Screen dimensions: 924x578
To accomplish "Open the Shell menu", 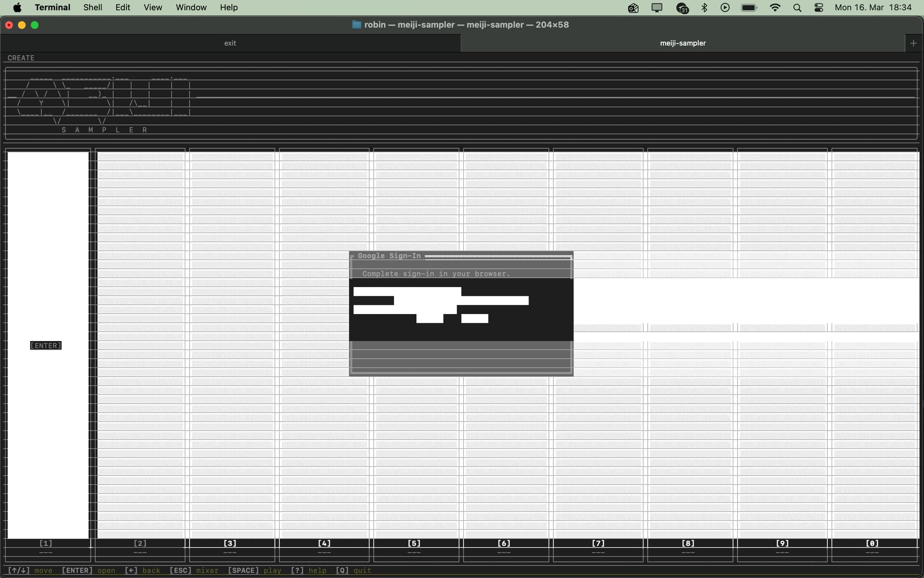I will tap(92, 7).
